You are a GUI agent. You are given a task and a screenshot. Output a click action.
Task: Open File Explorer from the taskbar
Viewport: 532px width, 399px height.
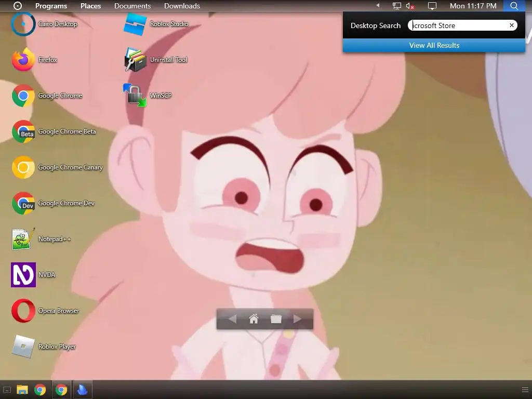[22, 390]
